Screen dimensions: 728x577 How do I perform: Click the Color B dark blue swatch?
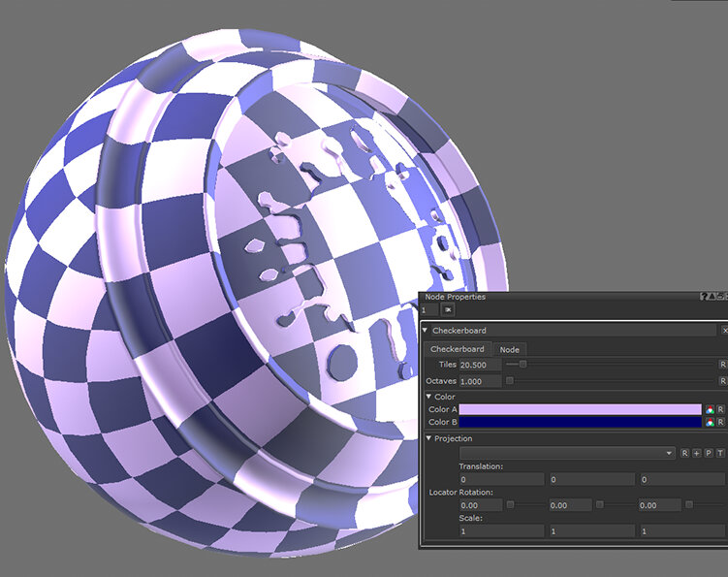tap(580, 423)
